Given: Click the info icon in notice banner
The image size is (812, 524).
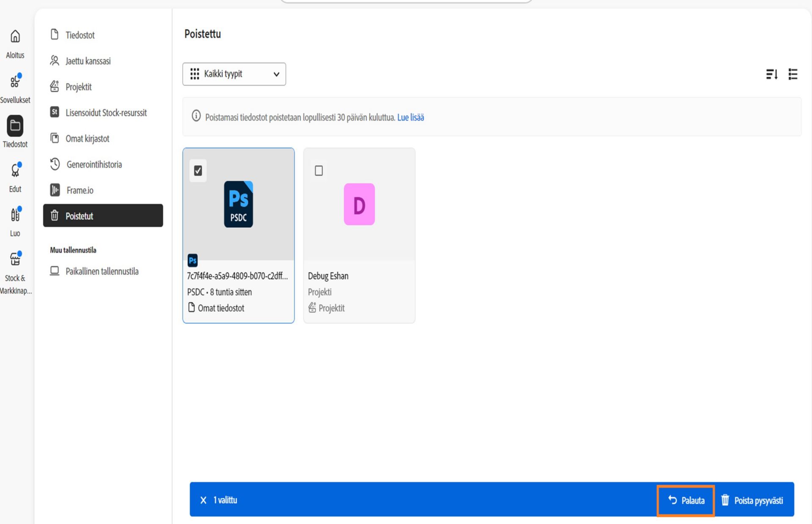Looking at the screenshot, I should (x=196, y=116).
